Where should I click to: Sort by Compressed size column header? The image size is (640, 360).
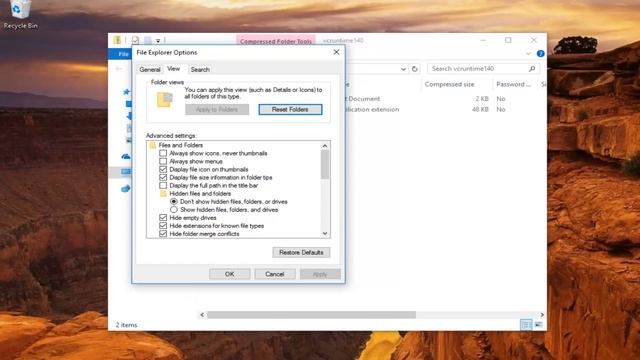[x=449, y=84]
